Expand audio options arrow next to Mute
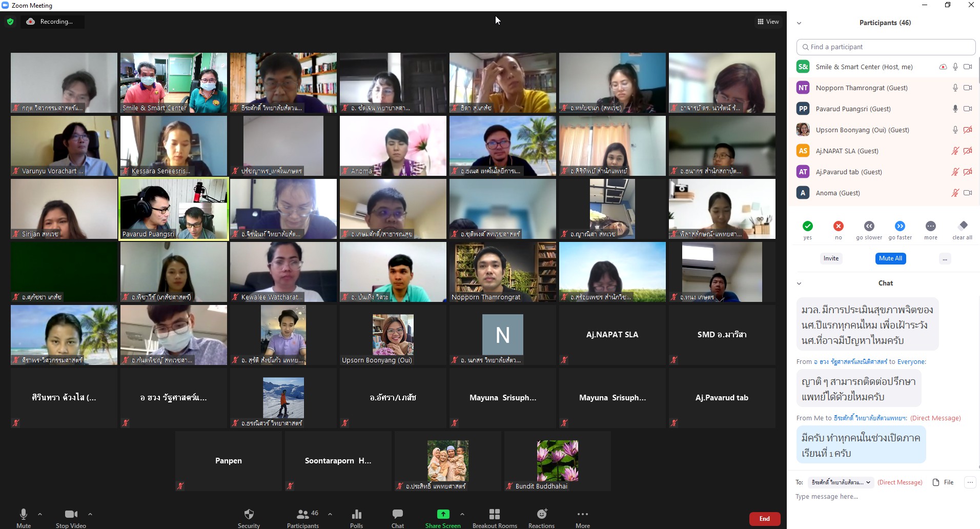 pos(40,514)
